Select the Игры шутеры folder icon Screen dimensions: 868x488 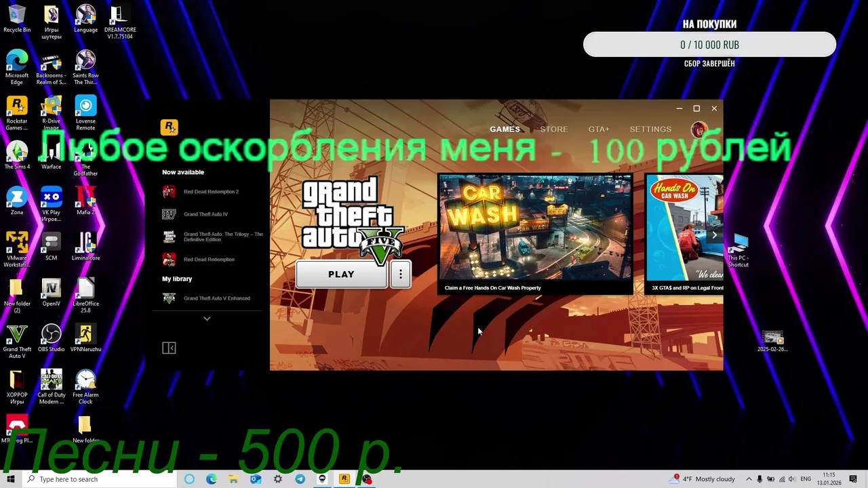pyautogui.click(x=51, y=22)
